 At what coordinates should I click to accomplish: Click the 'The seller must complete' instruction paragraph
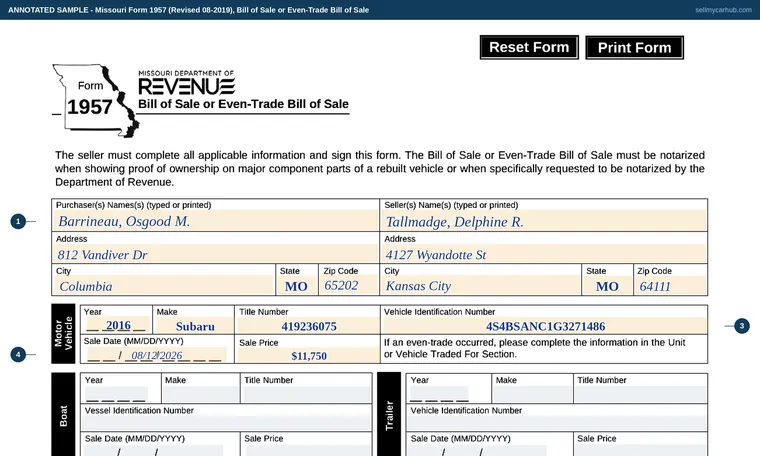(x=380, y=169)
